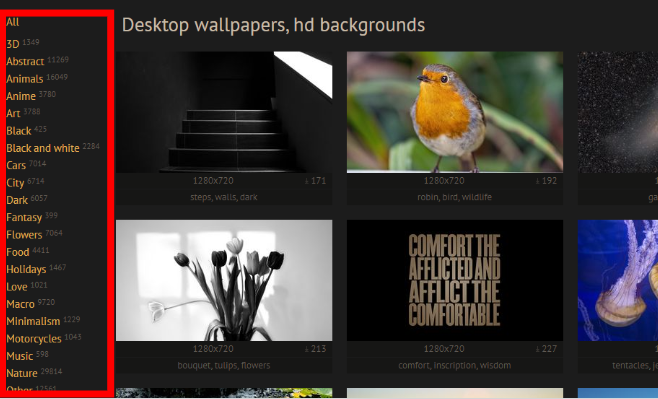The height and width of the screenshot is (399, 658).
Task: Go to the Food category
Action: coord(18,252)
